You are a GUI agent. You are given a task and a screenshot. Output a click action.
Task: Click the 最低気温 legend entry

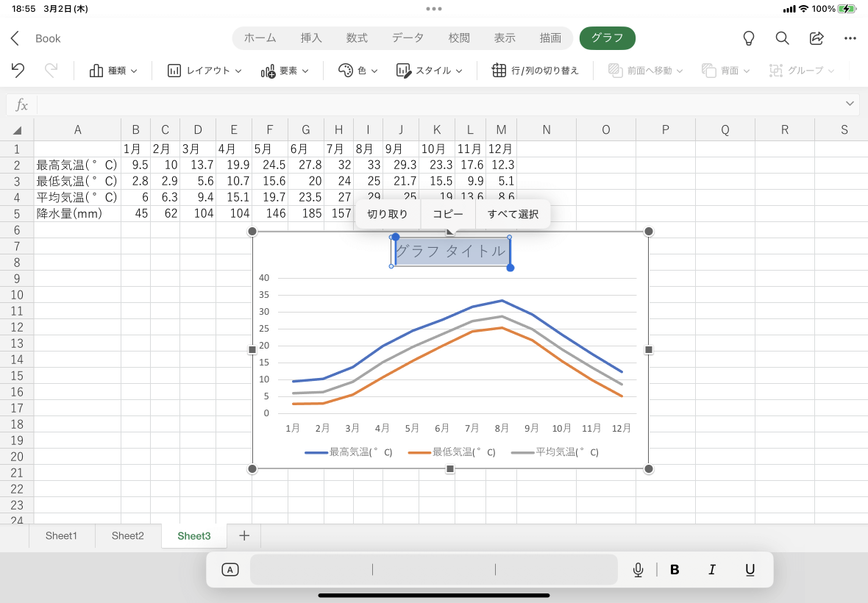[x=452, y=452]
